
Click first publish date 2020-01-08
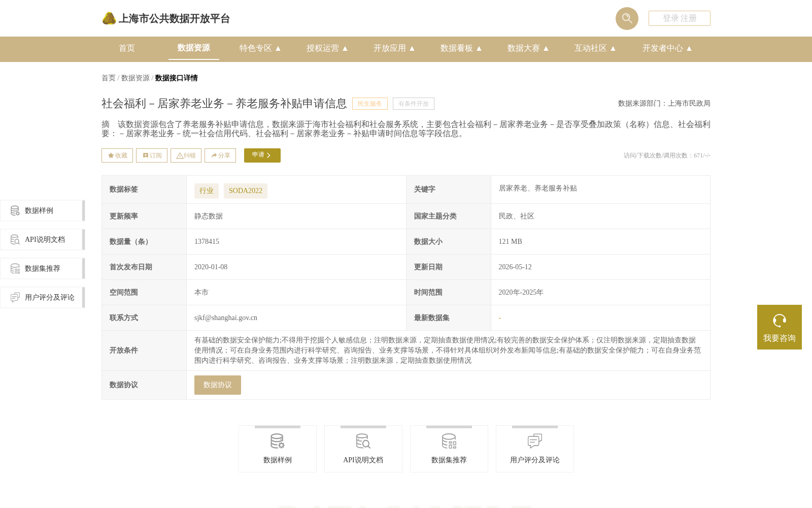tap(211, 267)
